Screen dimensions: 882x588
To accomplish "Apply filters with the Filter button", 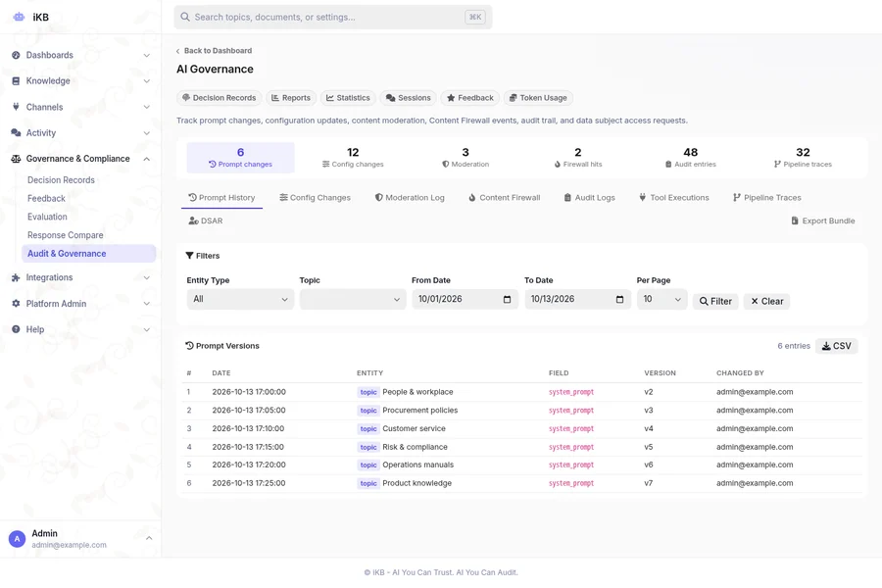I will 715,301.
